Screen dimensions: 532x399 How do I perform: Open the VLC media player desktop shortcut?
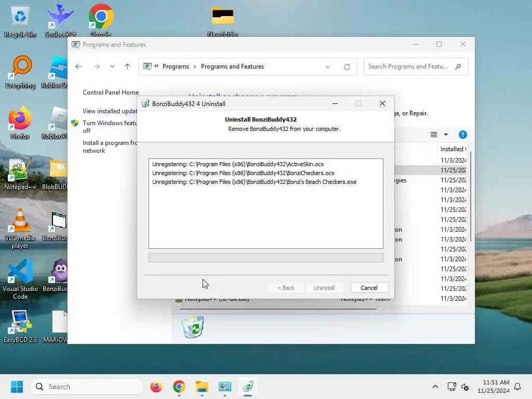click(x=20, y=228)
